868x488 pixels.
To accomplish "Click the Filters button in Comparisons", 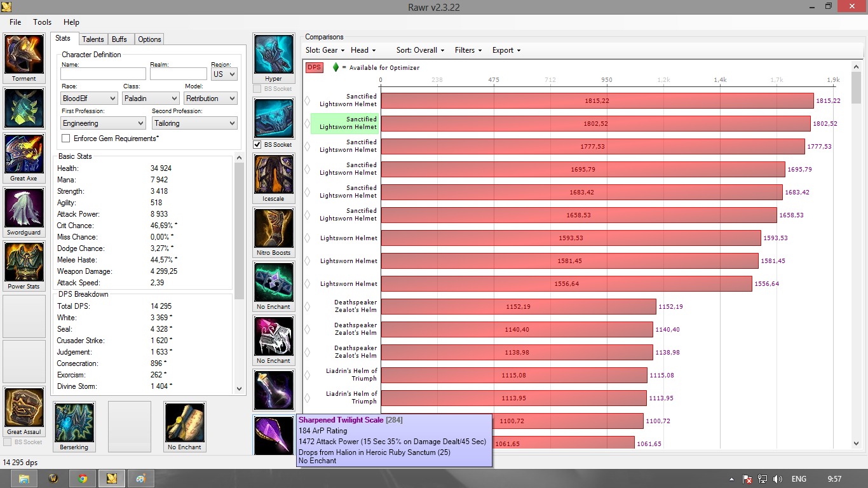I will coord(468,50).
